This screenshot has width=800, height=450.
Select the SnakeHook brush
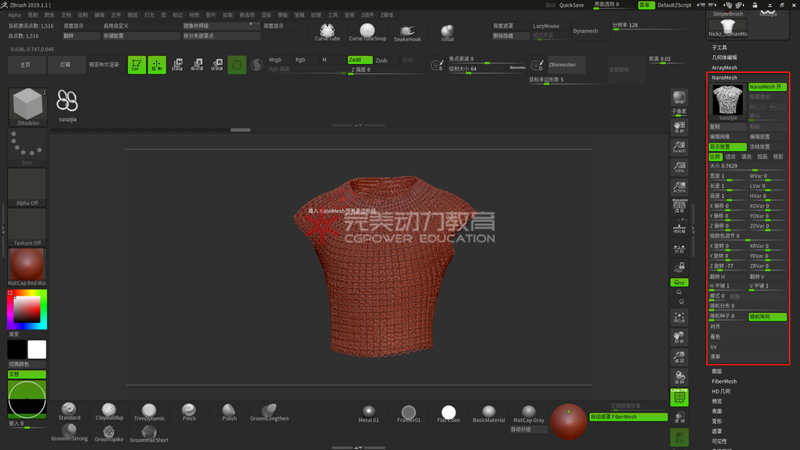point(407,31)
